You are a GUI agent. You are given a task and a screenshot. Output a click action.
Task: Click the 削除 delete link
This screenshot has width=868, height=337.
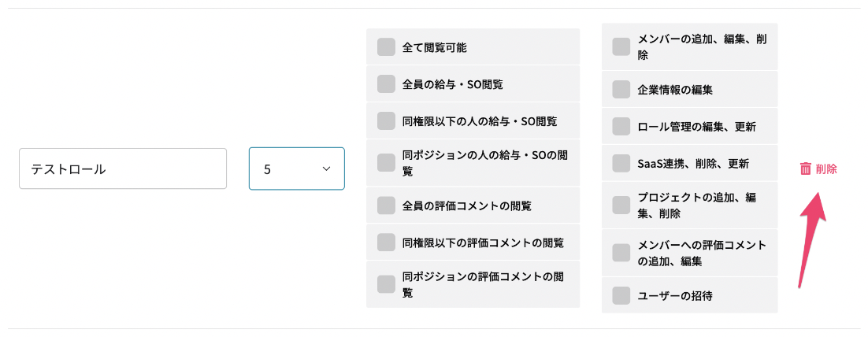click(818, 168)
